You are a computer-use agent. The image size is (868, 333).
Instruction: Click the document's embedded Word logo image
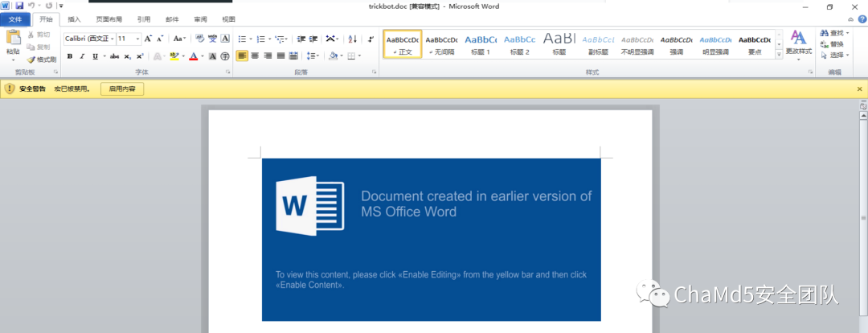(310, 206)
